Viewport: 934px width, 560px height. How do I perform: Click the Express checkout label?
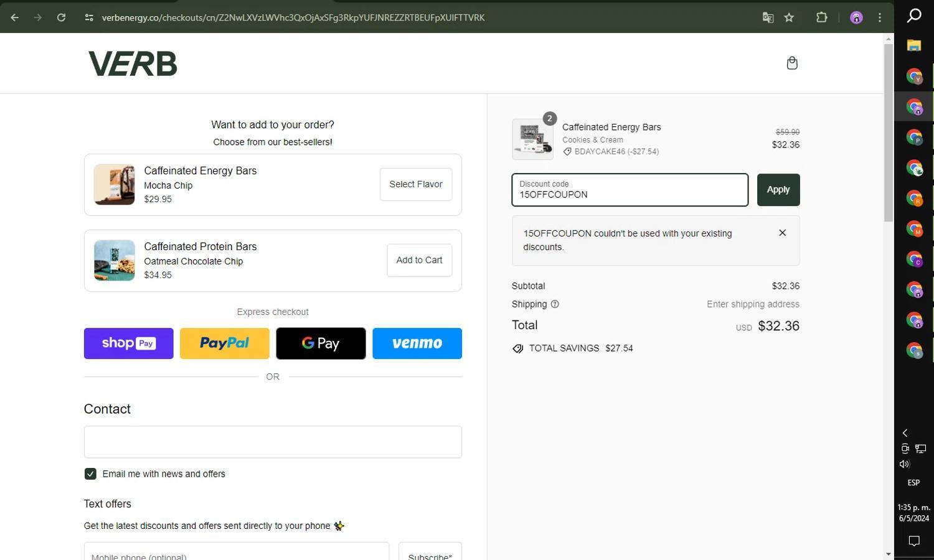click(273, 312)
